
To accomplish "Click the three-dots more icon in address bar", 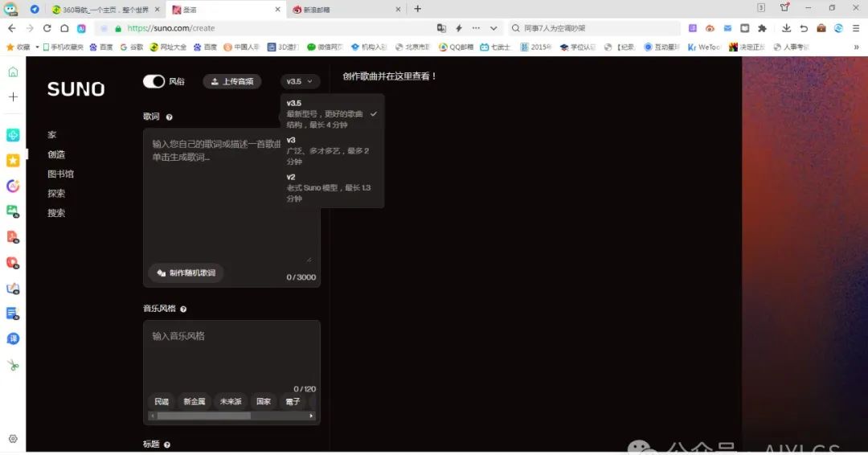I will (476, 28).
